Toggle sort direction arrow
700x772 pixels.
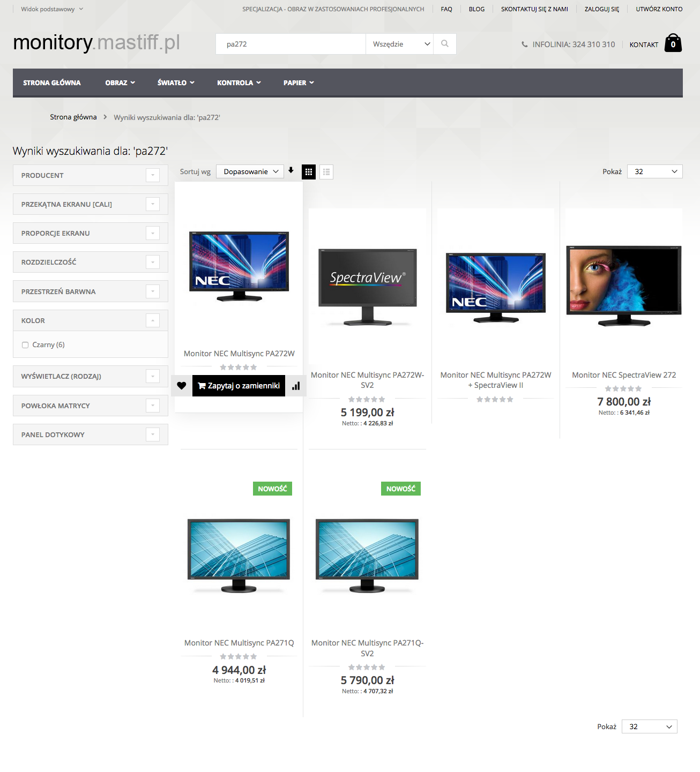pos(291,170)
